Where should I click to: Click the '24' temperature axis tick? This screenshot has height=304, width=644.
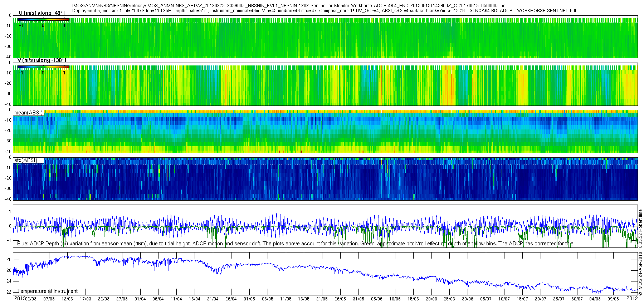(x=9, y=281)
